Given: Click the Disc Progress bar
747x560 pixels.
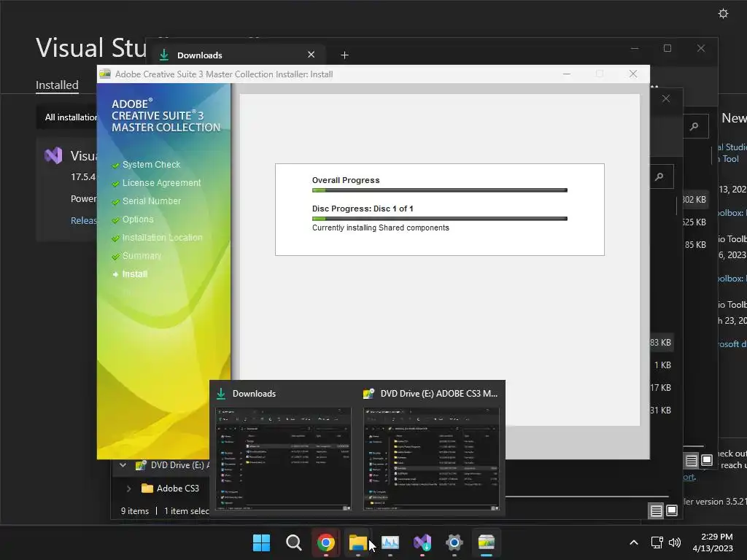Looking at the screenshot, I should tap(440, 219).
